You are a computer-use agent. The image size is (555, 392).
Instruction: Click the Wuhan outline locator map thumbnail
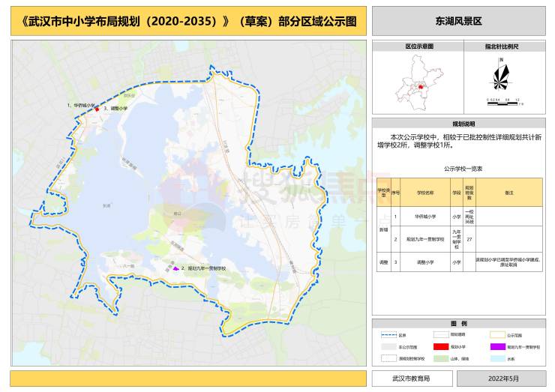pyautogui.click(x=418, y=83)
